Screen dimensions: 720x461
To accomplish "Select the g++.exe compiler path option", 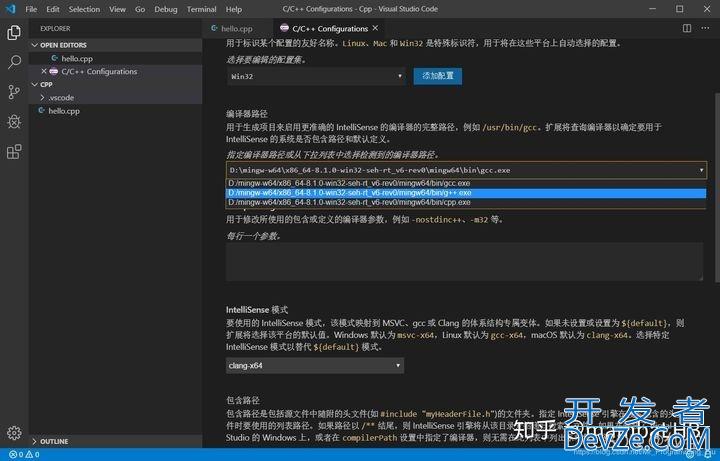I will (x=466, y=193).
